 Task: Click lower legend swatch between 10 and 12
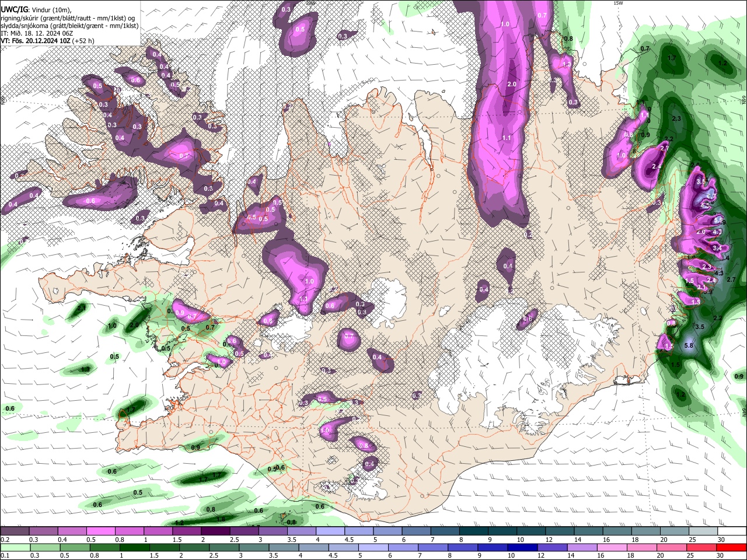point(521,547)
